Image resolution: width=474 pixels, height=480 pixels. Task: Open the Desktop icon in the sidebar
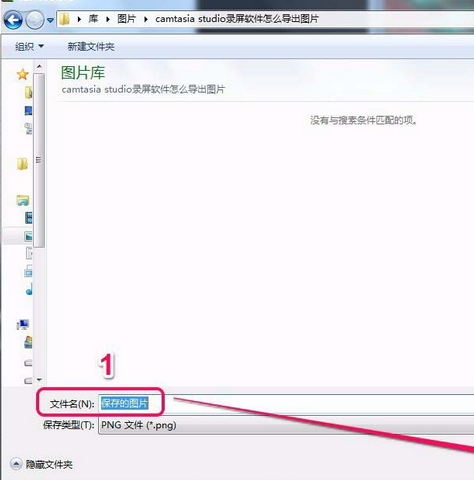[x=29, y=111]
